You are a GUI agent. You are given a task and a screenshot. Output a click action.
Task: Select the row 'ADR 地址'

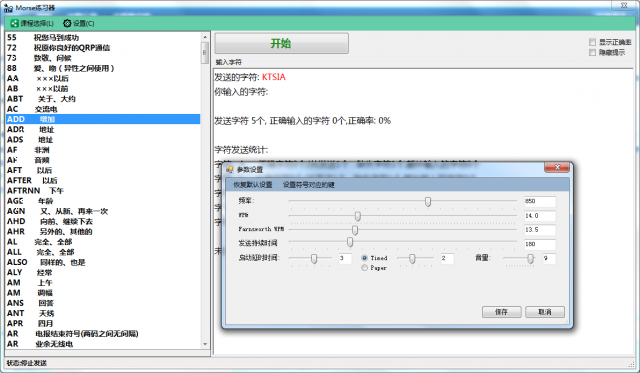(103, 129)
